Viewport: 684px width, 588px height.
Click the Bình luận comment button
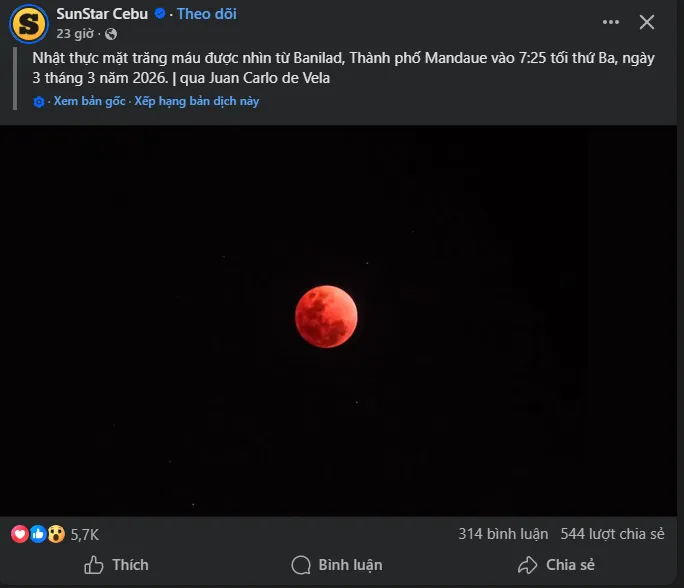tap(337, 565)
